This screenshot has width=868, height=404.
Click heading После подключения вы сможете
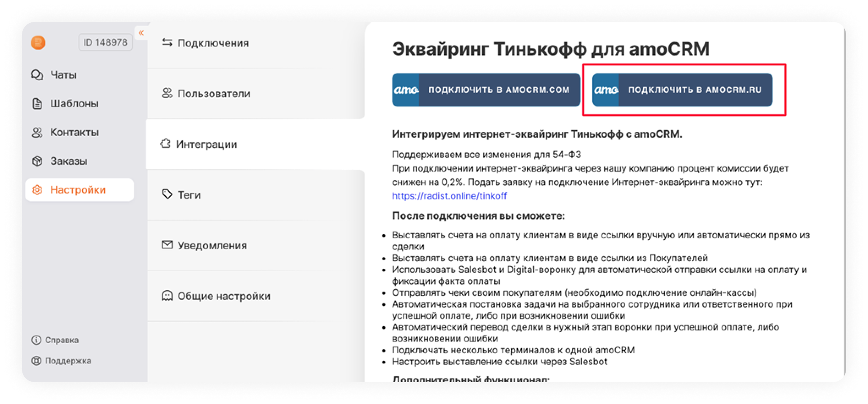(478, 216)
